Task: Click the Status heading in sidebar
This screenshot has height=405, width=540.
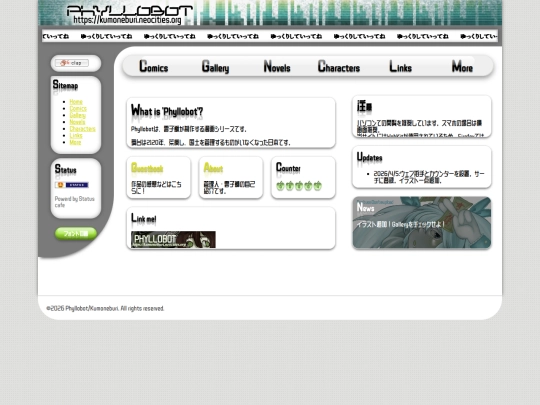Action: point(65,169)
